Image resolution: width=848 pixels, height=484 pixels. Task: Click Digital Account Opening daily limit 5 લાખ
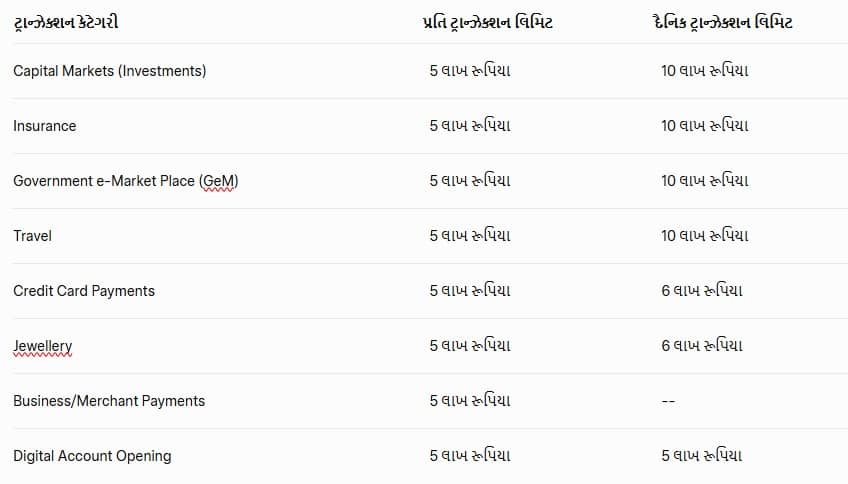pyautogui.click(x=702, y=455)
